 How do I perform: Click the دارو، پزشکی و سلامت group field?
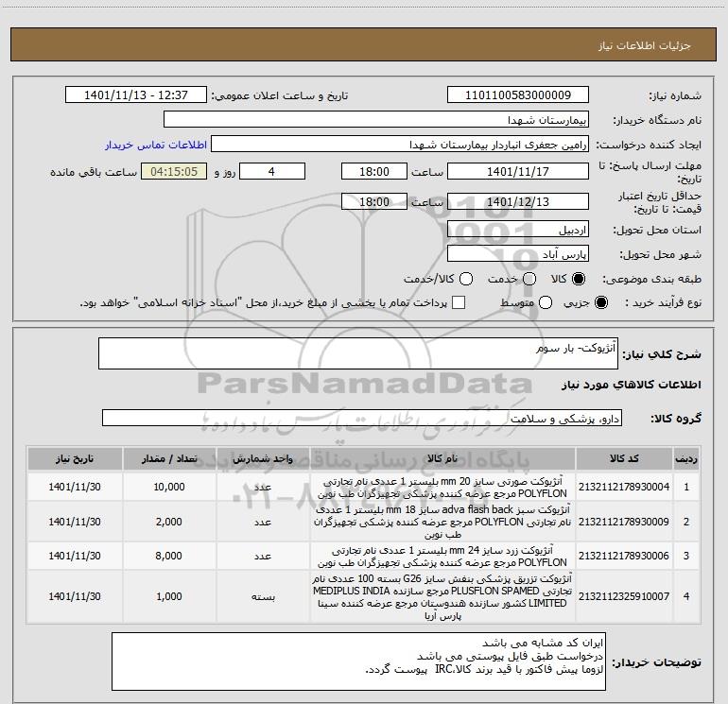tap(362, 418)
